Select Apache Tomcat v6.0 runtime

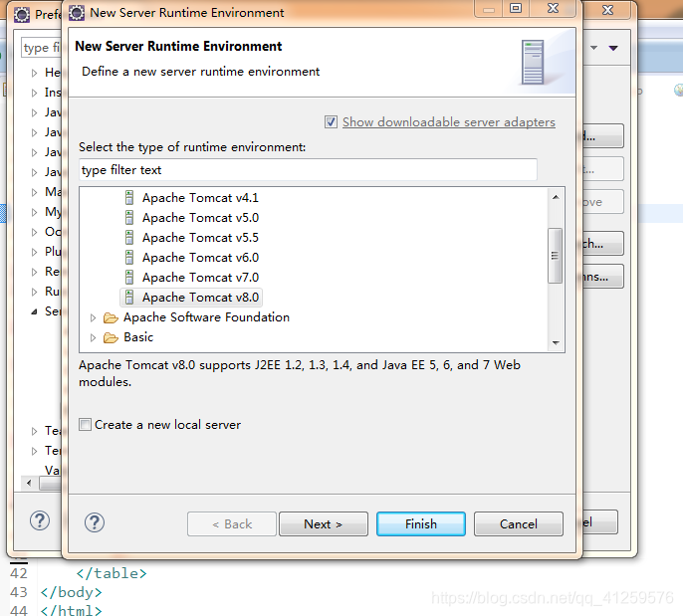(200, 258)
